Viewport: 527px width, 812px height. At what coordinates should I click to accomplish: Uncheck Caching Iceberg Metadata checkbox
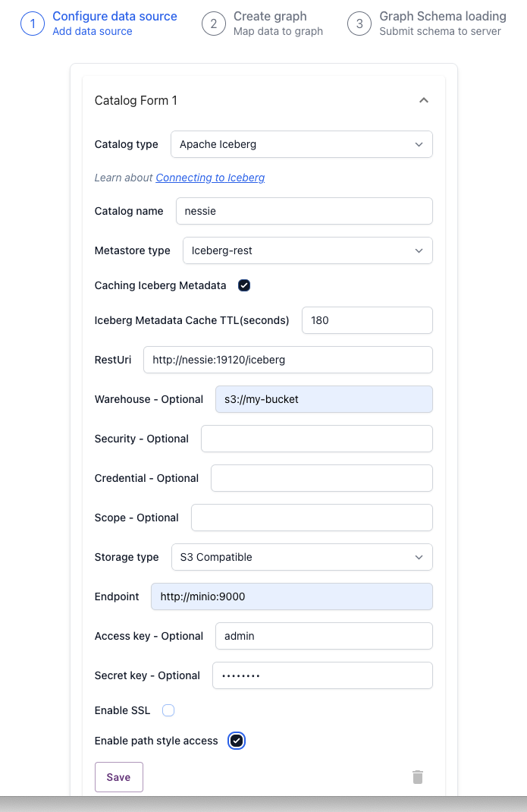[x=244, y=285]
